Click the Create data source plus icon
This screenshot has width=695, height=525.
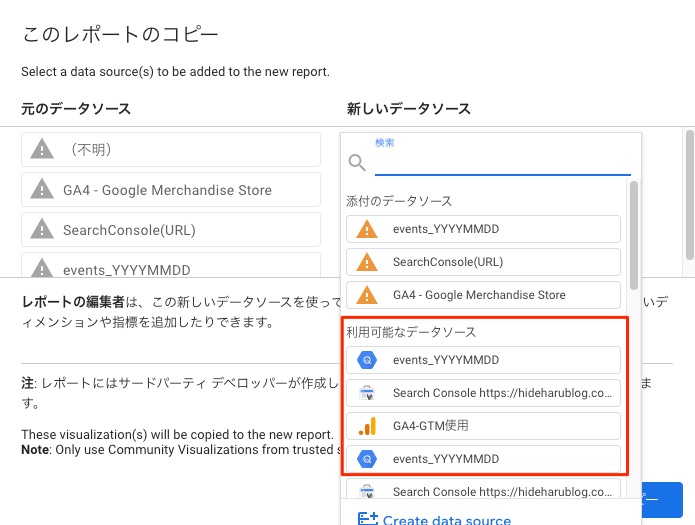tap(367, 519)
